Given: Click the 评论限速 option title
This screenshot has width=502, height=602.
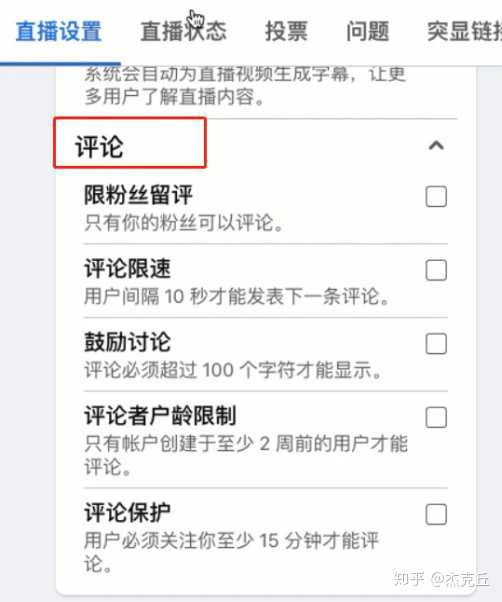Looking at the screenshot, I should [127, 268].
